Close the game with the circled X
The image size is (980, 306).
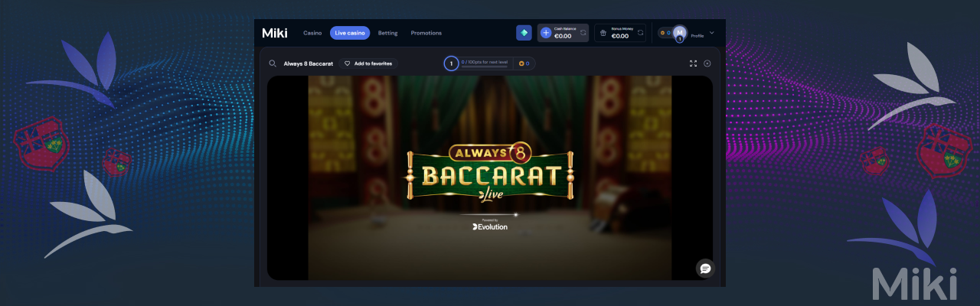point(707,63)
